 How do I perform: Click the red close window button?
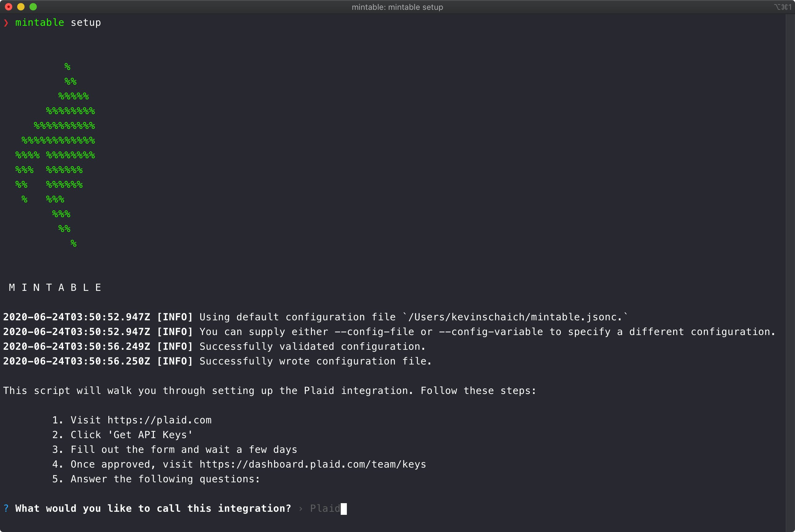tap(9, 7)
